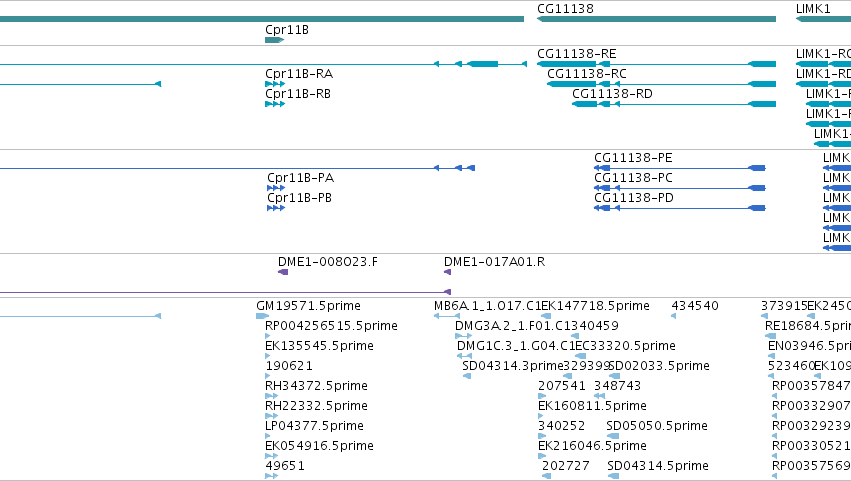Click the LP04377.5prime EST label
The image size is (851, 481).
[x=314, y=427]
